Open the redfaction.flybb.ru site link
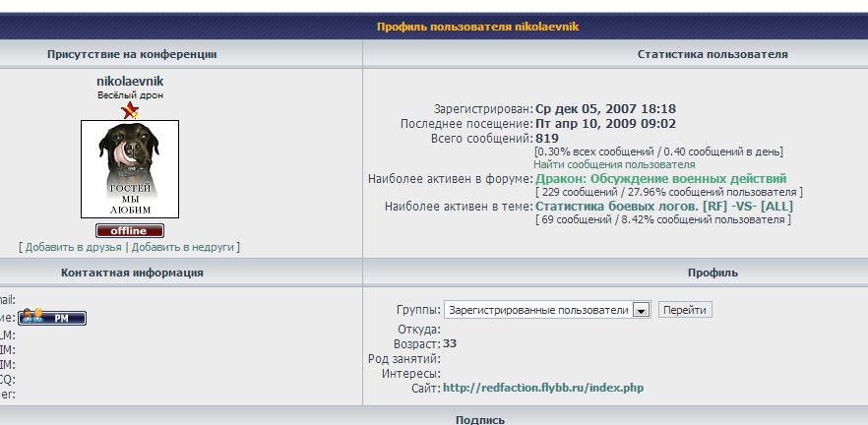 pyautogui.click(x=543, y=388)
